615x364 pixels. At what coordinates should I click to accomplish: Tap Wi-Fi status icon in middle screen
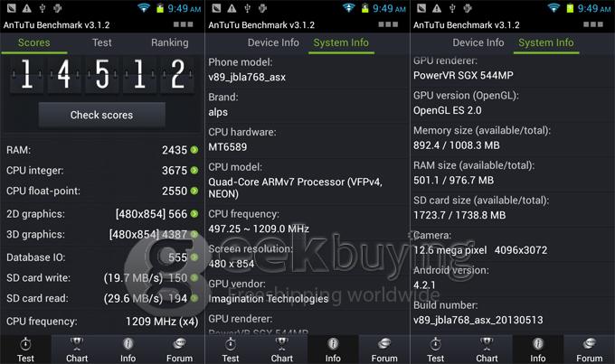point(349,7)
